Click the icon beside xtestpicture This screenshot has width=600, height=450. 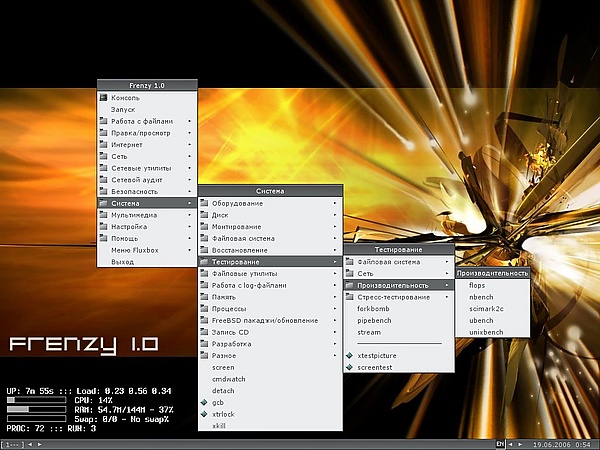point(349,355)
